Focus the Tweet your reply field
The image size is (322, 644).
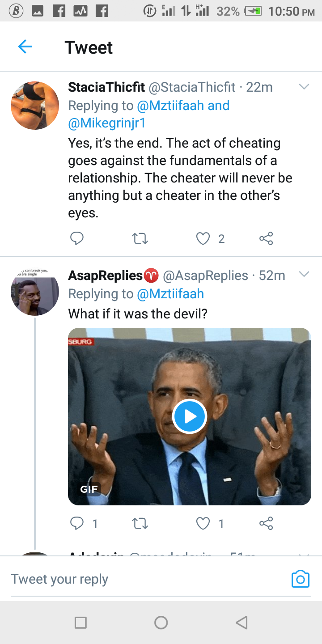click(x=148, y=579)
